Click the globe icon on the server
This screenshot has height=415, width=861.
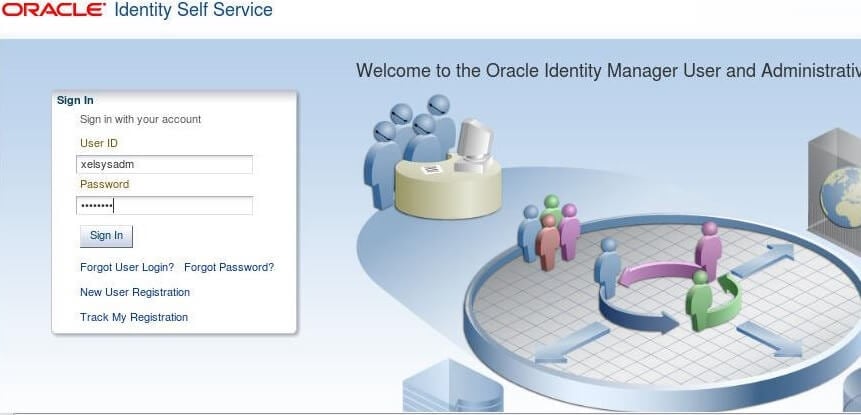[841, 195]
